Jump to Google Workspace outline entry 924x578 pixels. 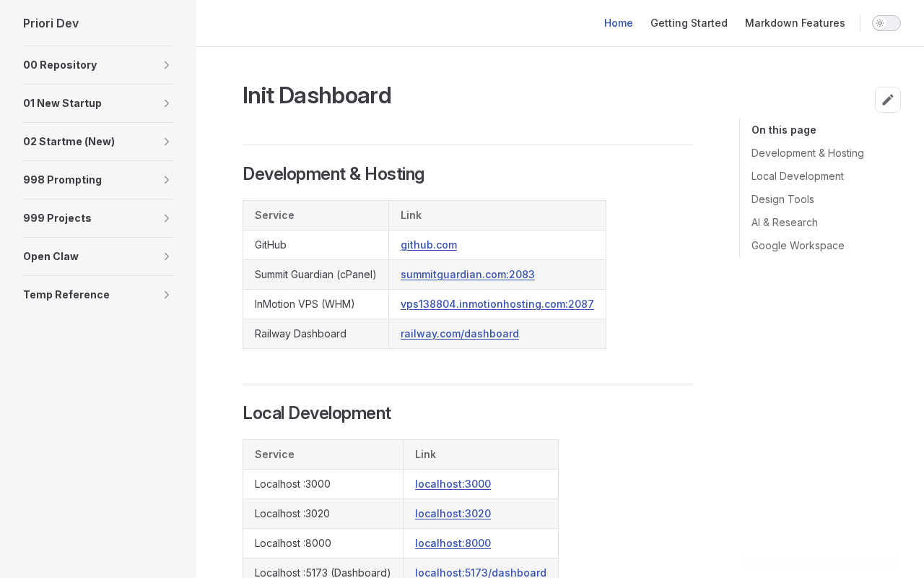pyautogui.click(x=798, y=246)
